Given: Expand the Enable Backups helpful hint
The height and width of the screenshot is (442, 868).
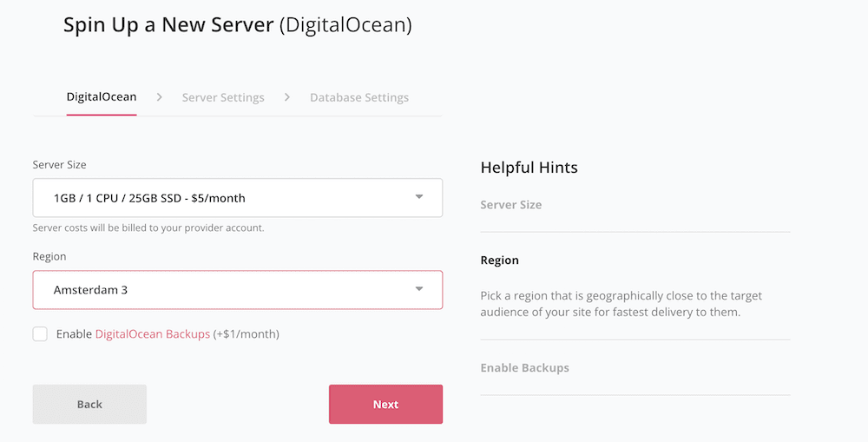Looking at the screenshot, I should pyautogui.click(x=525, y=368).
